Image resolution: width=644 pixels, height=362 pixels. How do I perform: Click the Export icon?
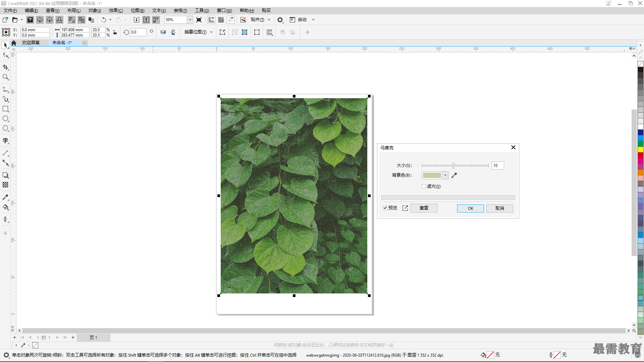coord(146,20)
